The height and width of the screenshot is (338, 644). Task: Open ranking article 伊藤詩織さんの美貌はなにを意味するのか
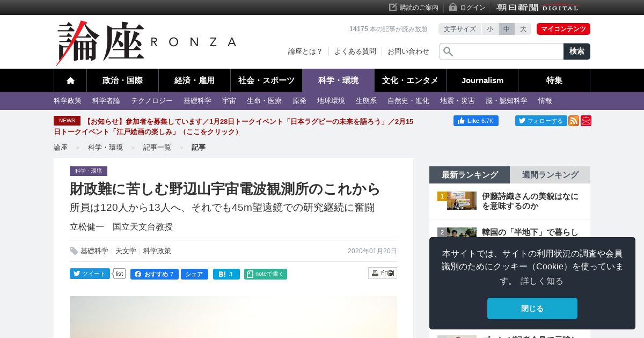[x=530, y=201]
